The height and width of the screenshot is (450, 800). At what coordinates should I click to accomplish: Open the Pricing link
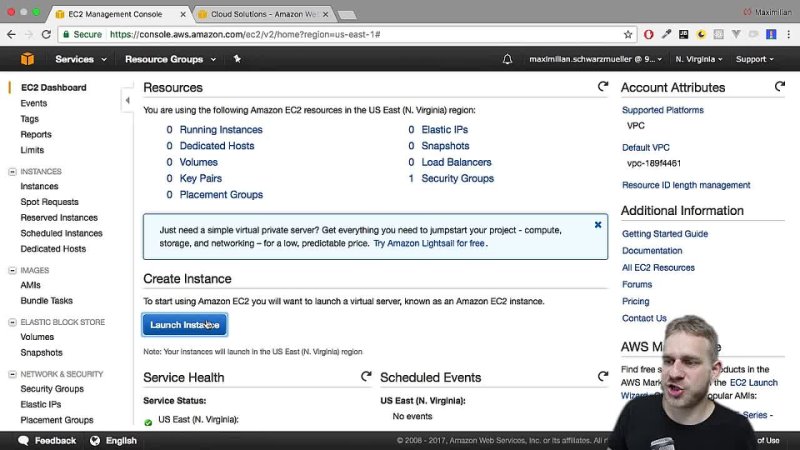click(x=635, y=301)
